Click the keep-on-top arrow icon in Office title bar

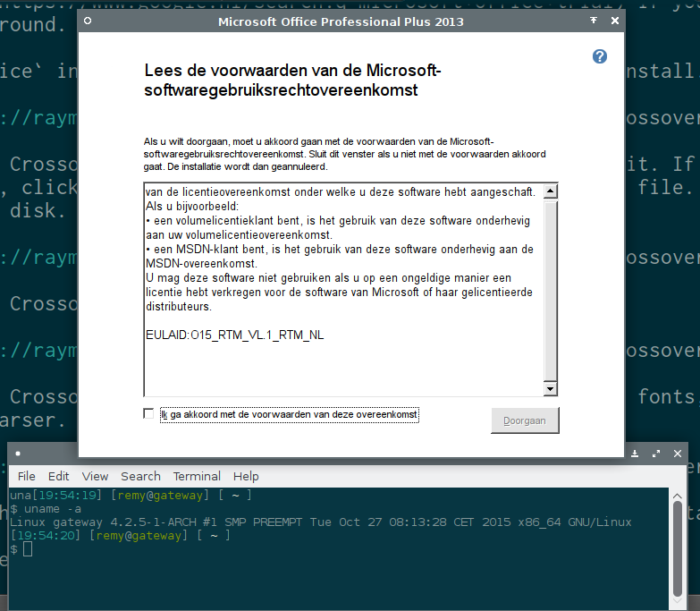(x=594, y=21)
